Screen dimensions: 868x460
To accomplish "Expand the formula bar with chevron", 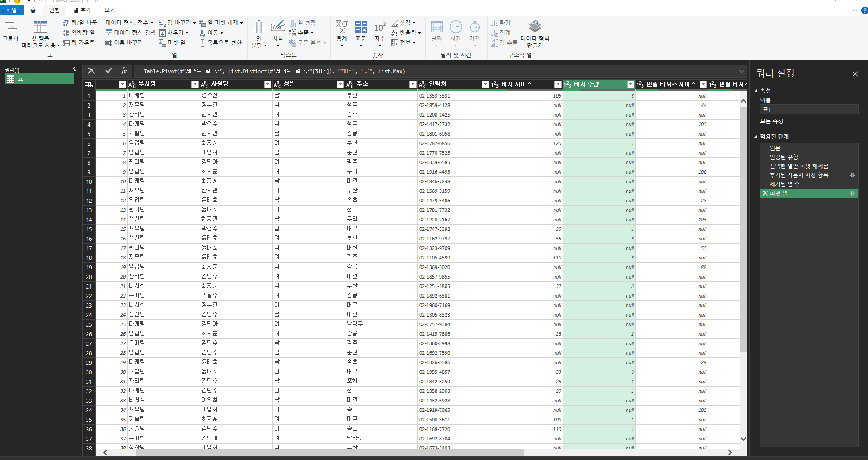I will pyautogui.click(x=741, y=71).
